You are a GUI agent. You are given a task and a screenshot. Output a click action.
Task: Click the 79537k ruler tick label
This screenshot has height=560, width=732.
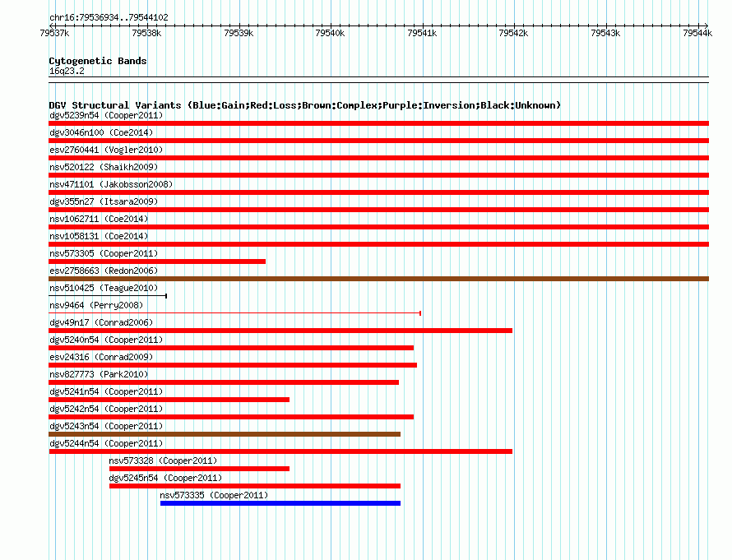[54, 33]
